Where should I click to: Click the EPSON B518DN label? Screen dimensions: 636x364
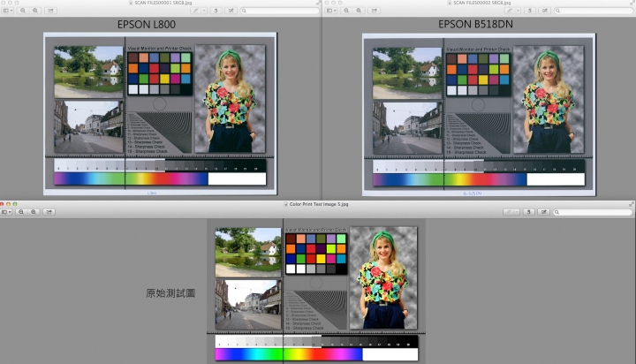(x=475, y=25)
